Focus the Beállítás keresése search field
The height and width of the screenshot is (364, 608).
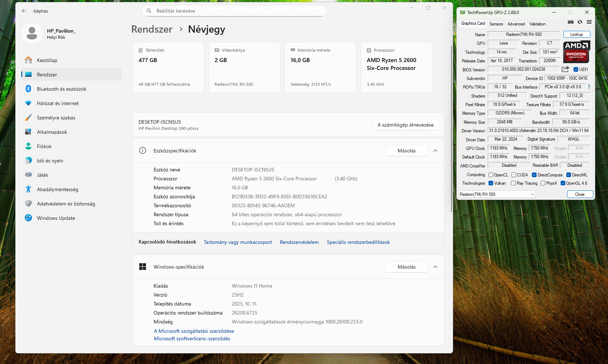point(234,11)
